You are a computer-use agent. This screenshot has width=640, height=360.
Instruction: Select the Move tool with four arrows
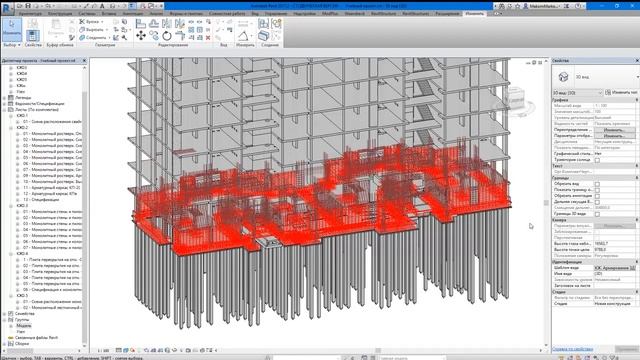(141, 36)
